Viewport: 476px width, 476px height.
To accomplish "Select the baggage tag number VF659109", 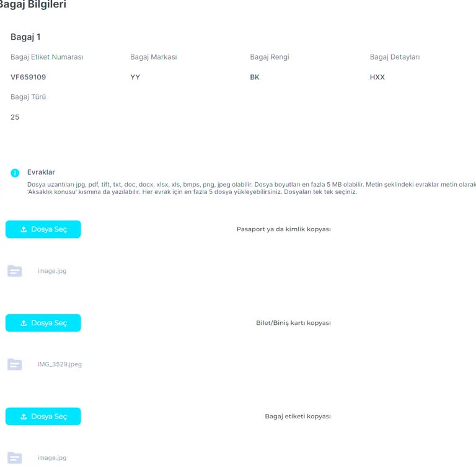I will pyautogui.click(x=29, y=77).
